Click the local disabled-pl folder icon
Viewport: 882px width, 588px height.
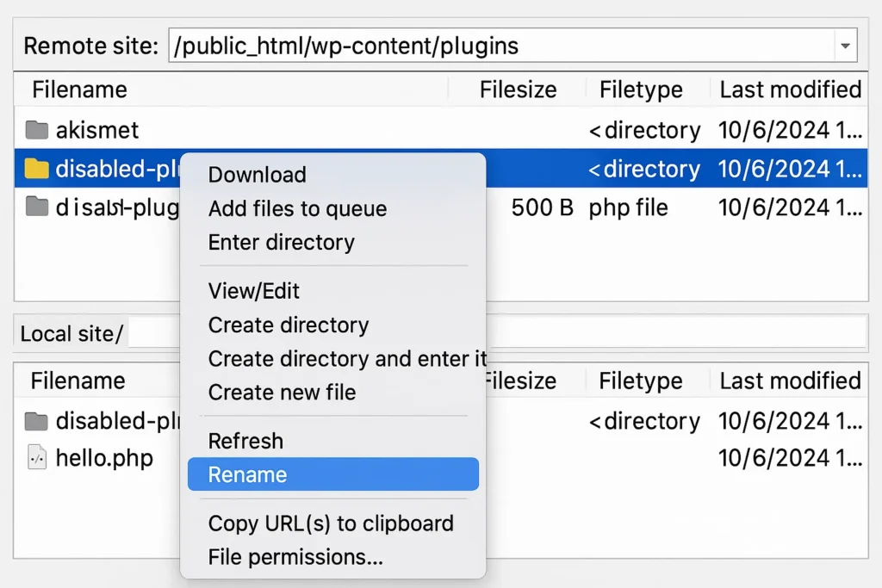pos(36,420)
